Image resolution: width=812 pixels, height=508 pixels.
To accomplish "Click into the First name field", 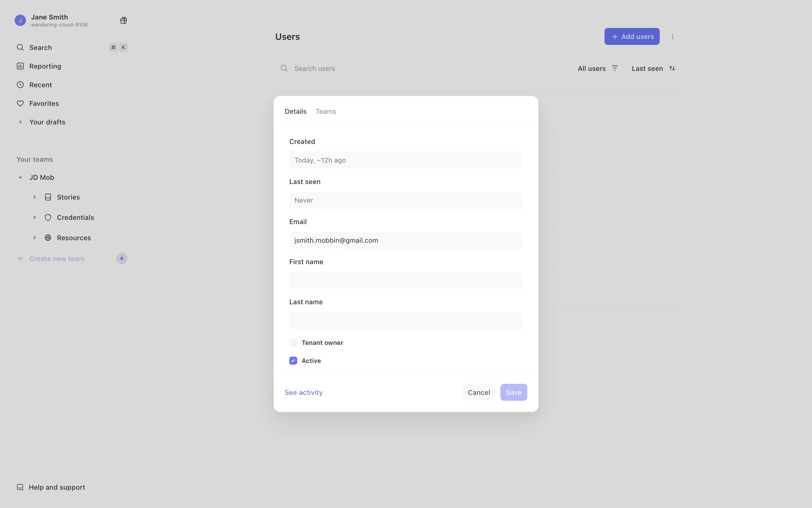I will pos(406,280).
